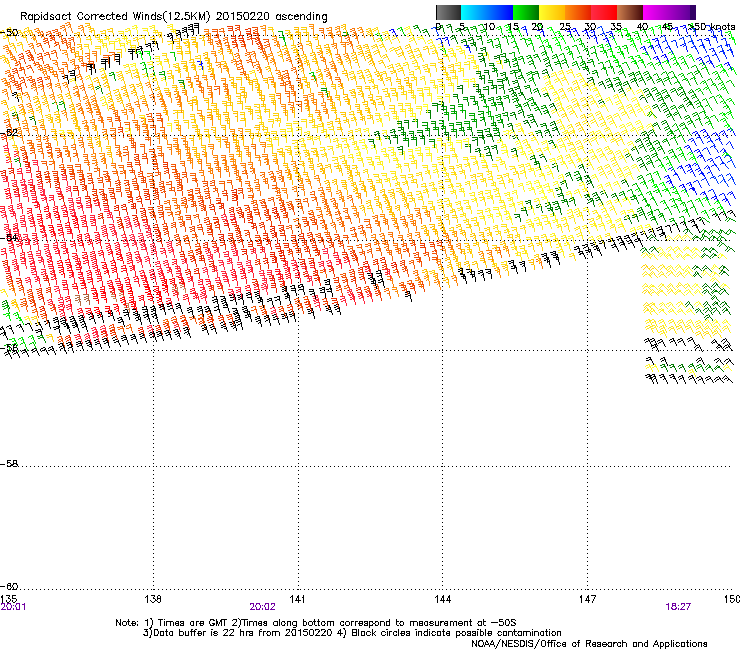
Task: Click the legend tick label '25'
Action: (x=564, y=26)
